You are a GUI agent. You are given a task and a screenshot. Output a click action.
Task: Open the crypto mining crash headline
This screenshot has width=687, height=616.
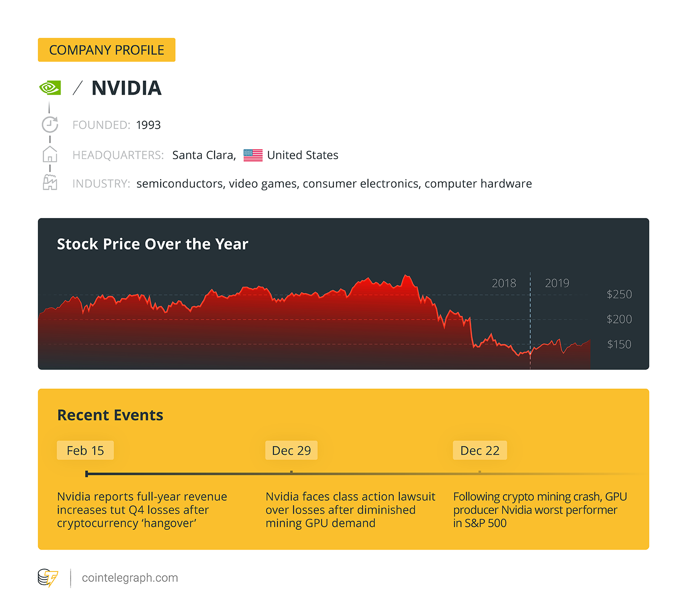coord(540,510)
